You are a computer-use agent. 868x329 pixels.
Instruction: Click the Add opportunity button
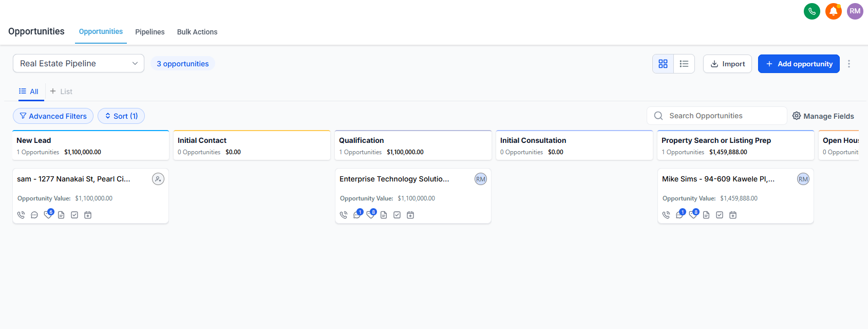(799, 64)
